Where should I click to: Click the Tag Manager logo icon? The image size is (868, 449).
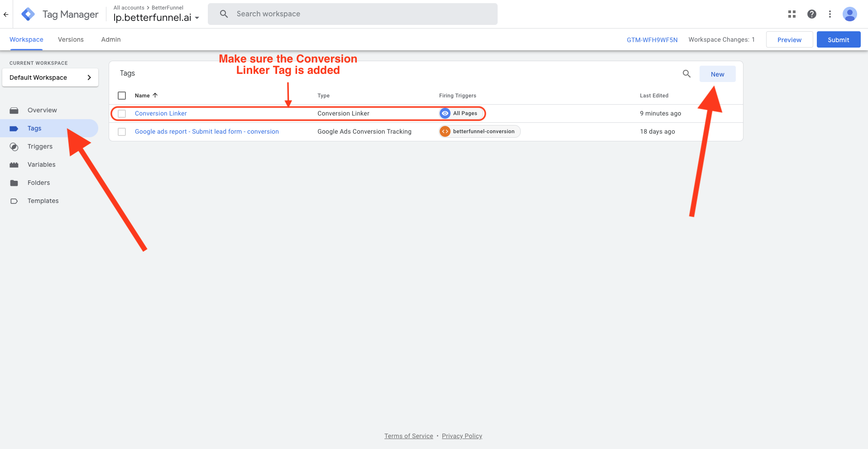tap(28, 14)
